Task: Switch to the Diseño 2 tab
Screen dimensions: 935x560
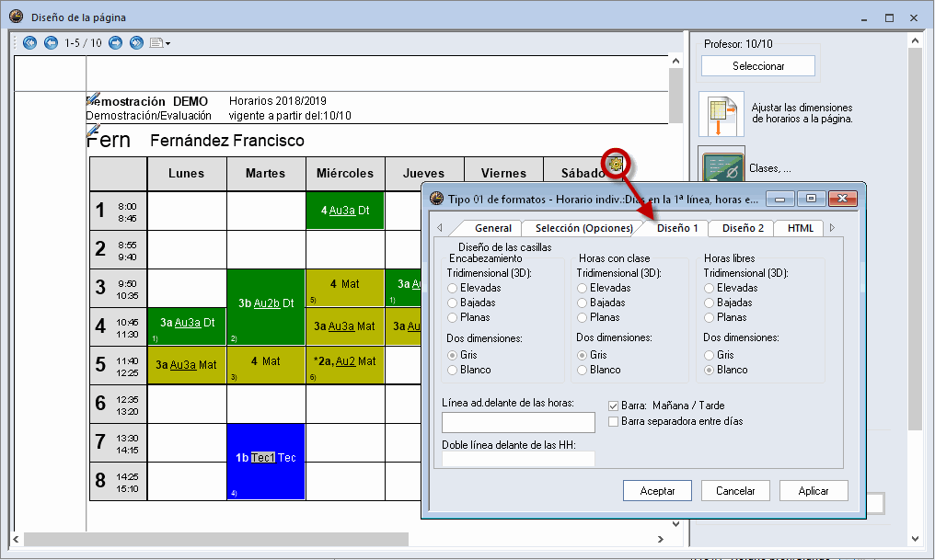Action: [x=743, y=228]
